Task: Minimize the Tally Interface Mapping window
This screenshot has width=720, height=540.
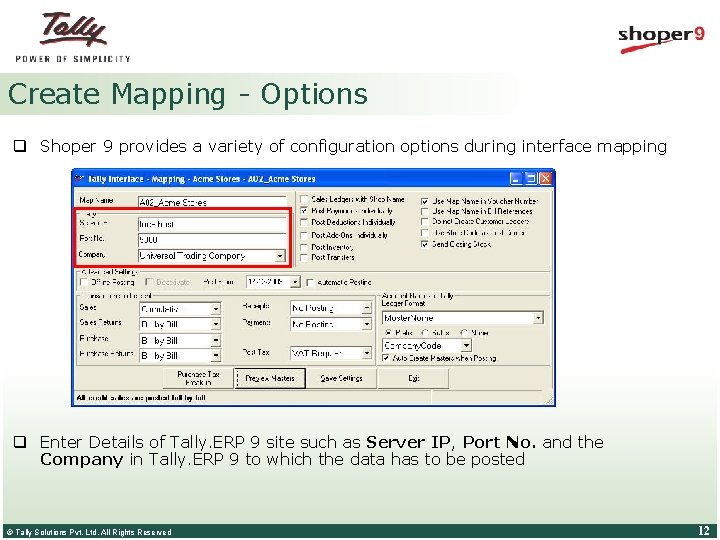Action: [x=516, y=178]
